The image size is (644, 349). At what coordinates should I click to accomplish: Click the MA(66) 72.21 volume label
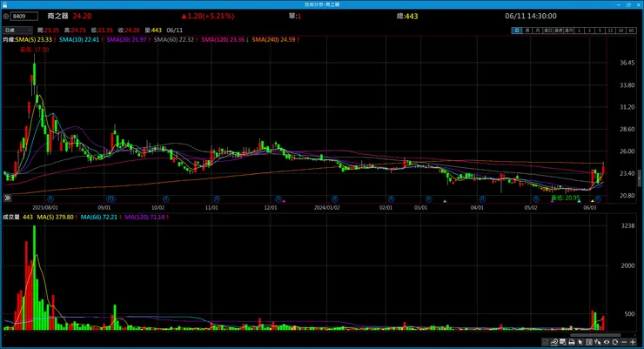point(101,217)
